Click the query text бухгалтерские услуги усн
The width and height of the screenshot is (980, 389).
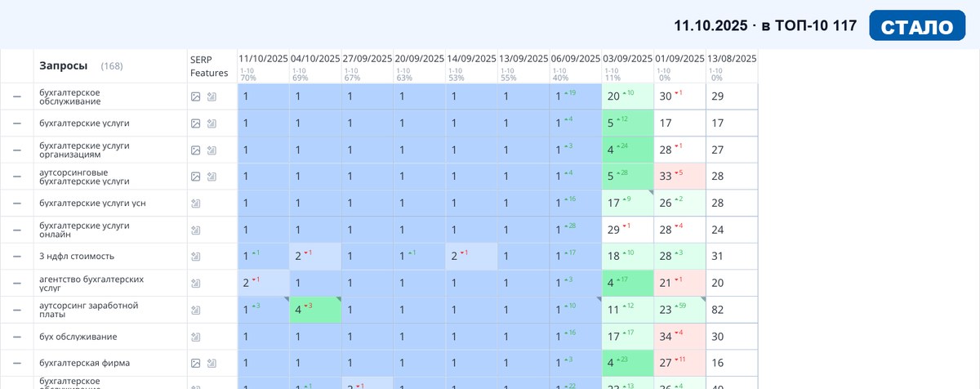click(92, 203)
